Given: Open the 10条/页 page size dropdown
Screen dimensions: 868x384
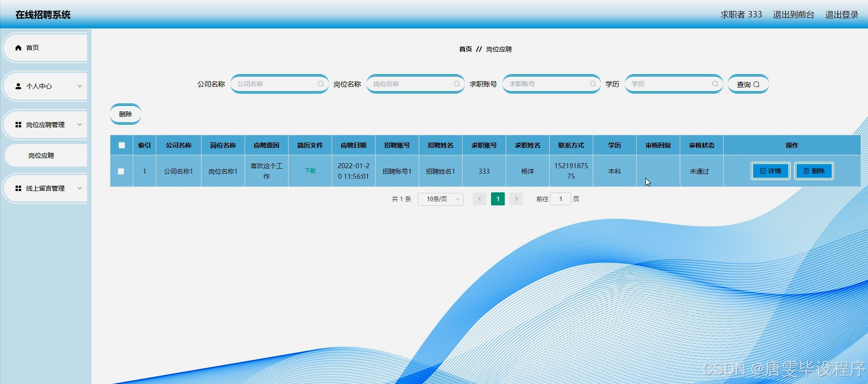Looking at the screenshot, I should click(441, 199).
